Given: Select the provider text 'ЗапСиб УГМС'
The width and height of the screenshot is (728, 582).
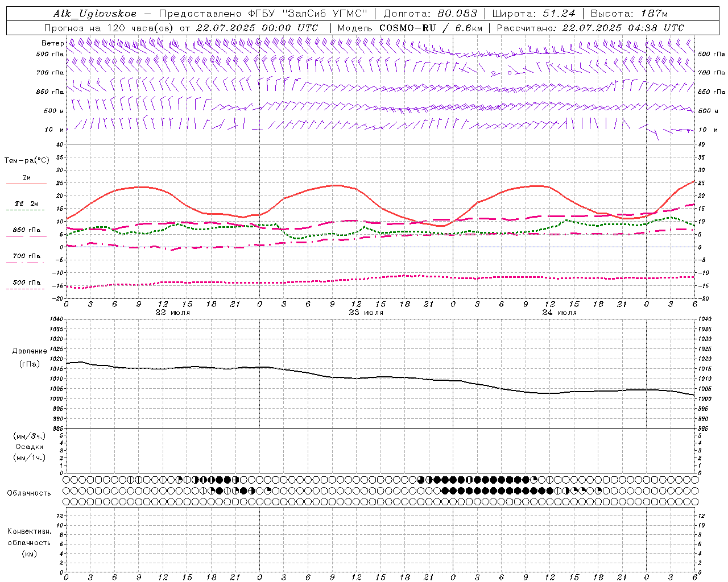Looking at the screenshot, I should coord(325,14).
